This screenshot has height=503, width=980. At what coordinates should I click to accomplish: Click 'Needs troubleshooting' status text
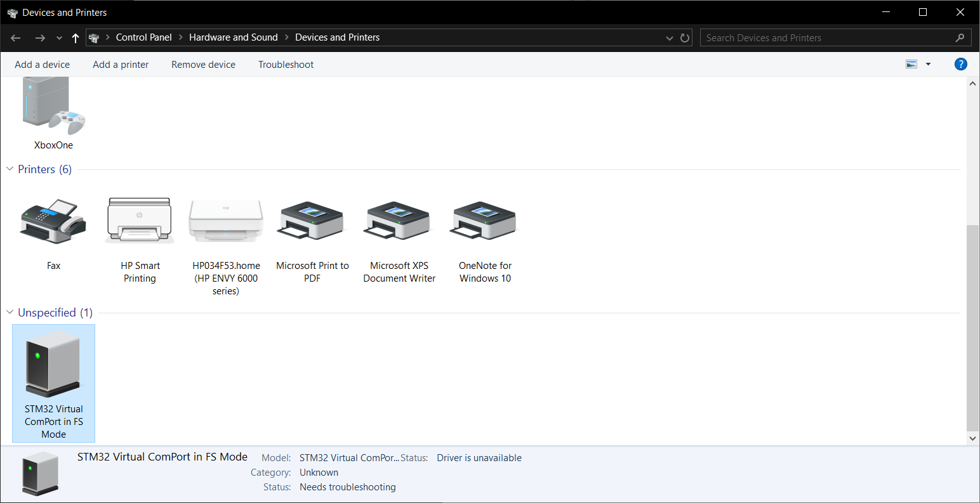click(x=348, y=487)
